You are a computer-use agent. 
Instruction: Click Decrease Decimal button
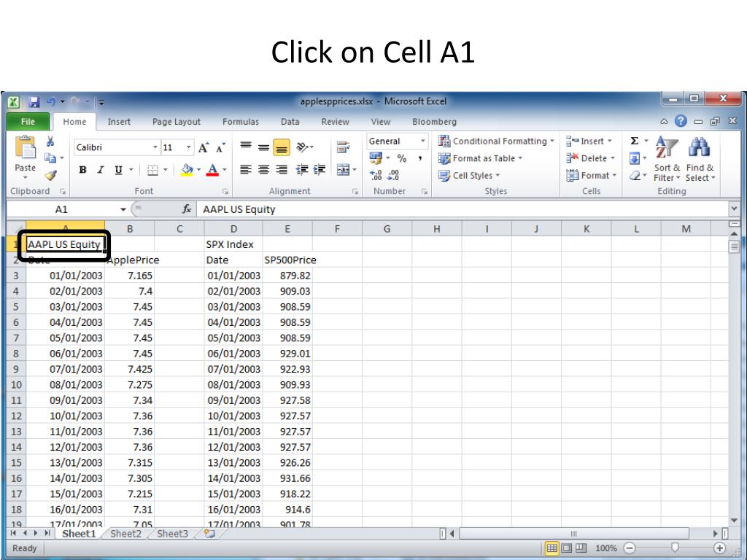click(x=393, y=175)
